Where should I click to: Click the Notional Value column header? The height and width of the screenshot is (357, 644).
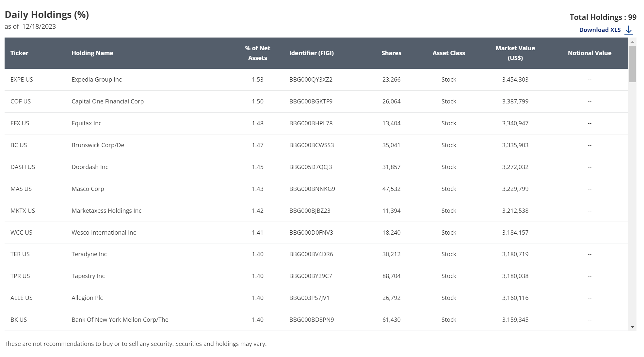(x=589, y=53)
